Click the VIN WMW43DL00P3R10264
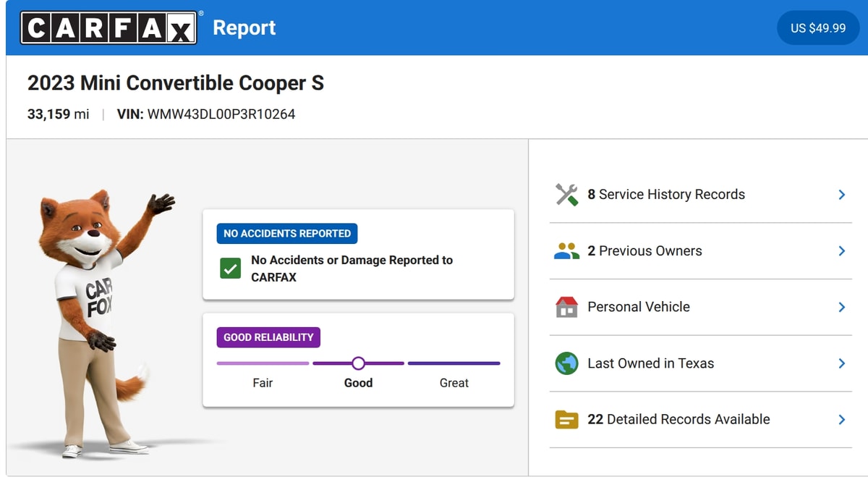Screen dimensions: 868x477 [206, 114]
